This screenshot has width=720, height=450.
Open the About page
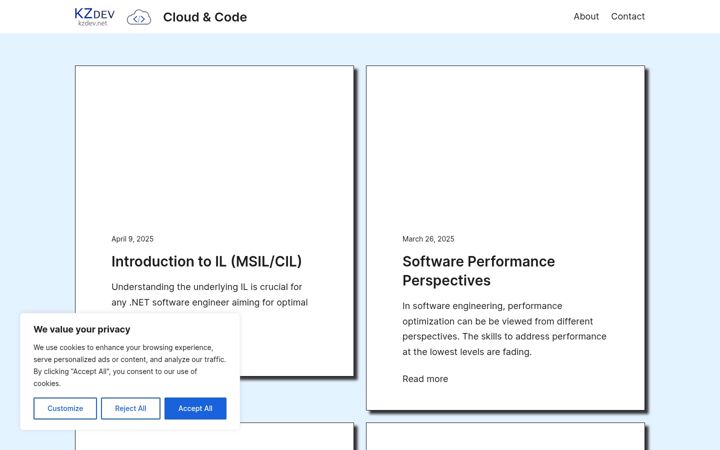pyautogui.click(x=586, y=17)
